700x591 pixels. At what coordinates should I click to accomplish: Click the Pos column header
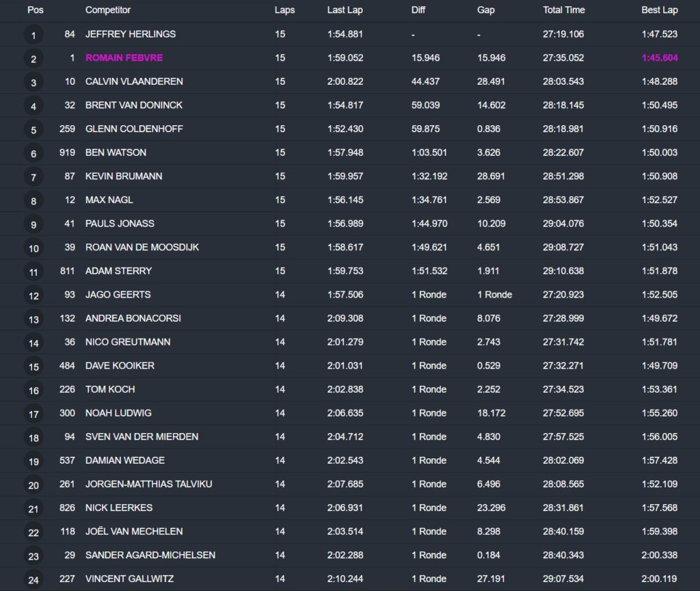click(x=35, y=10)
